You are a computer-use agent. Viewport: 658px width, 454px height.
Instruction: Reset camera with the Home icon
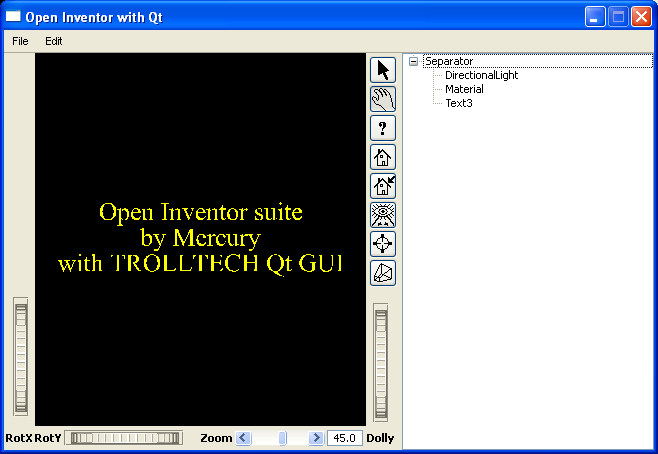point(383,157)
